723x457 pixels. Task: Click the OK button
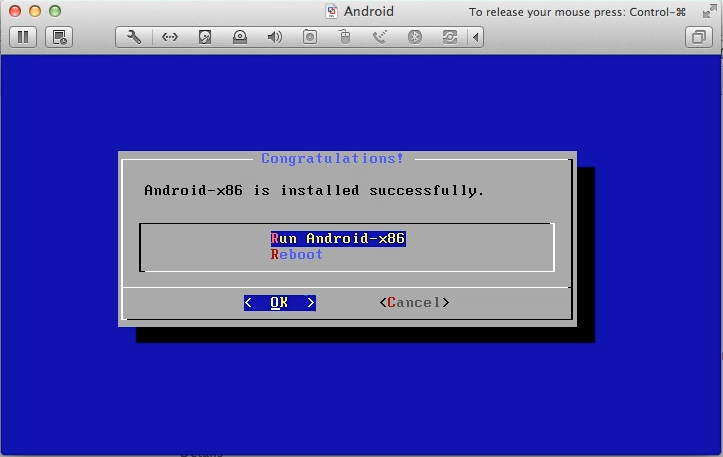(x=280, y=303)
